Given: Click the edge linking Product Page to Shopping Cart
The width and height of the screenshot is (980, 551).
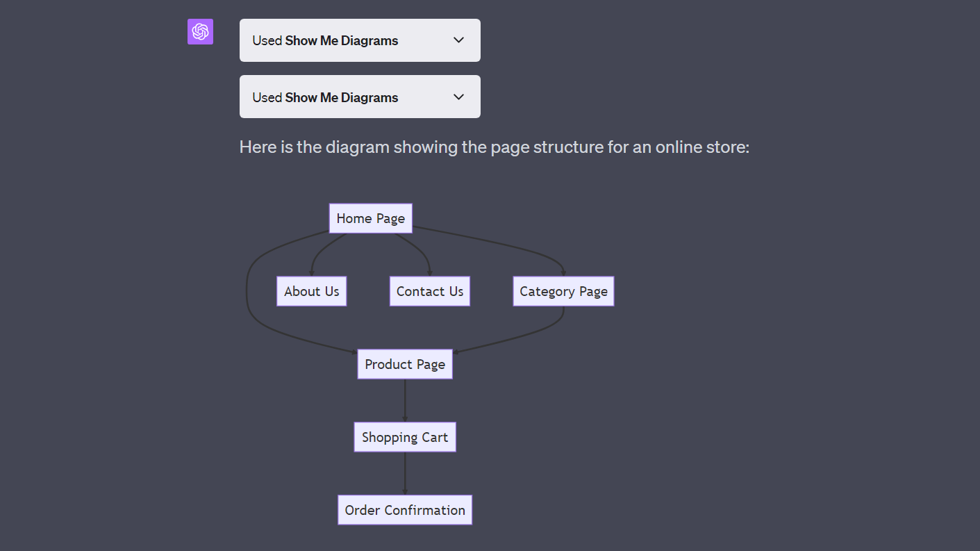Looking at the screenshot, I should pos(405,400).
